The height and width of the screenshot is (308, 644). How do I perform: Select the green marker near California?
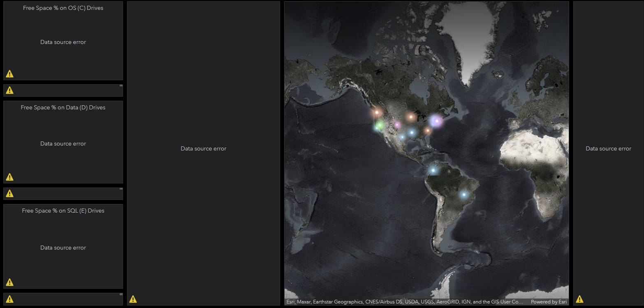pos(379,125)
